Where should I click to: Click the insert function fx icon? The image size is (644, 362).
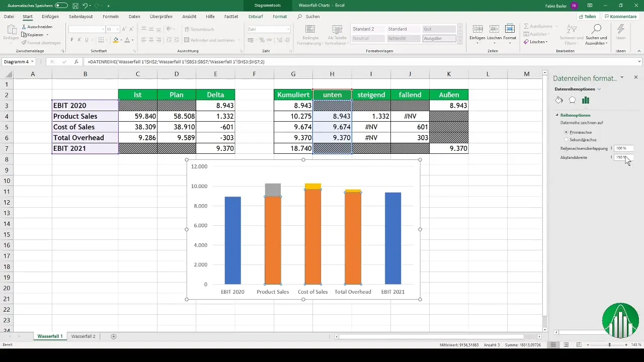[76, 62]
